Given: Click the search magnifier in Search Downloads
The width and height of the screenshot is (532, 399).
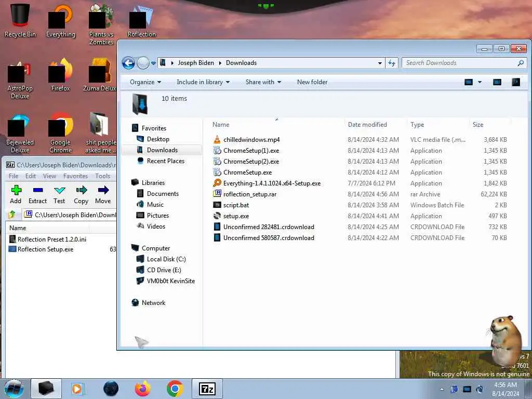Looking at the screenshot, I should click(521, 63).
